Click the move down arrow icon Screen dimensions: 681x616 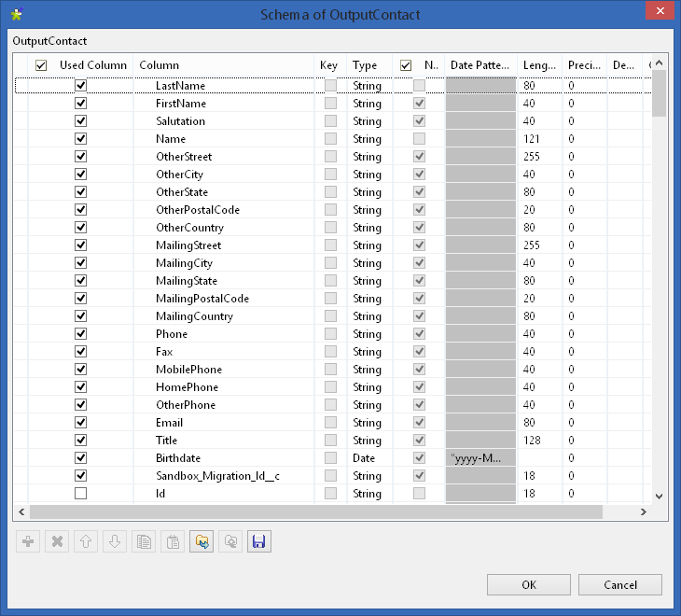coord(115,541)
